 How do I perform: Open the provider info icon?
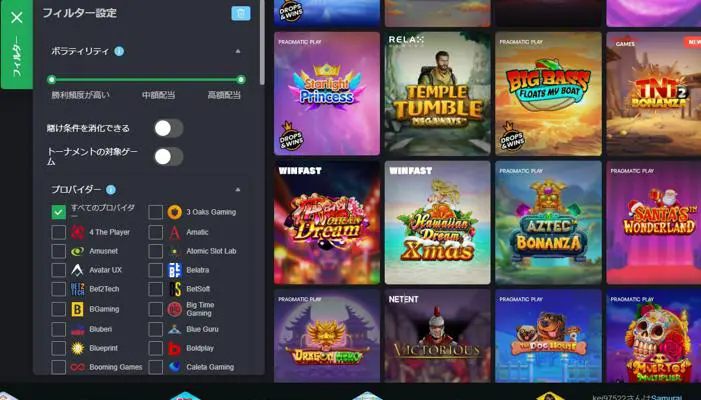[x=111, y=190]
